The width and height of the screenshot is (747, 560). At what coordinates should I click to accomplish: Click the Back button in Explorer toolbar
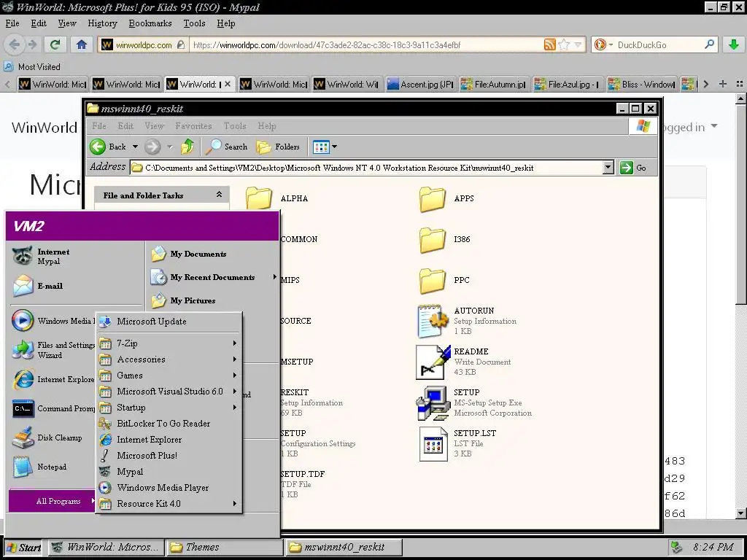click(108, 147)
